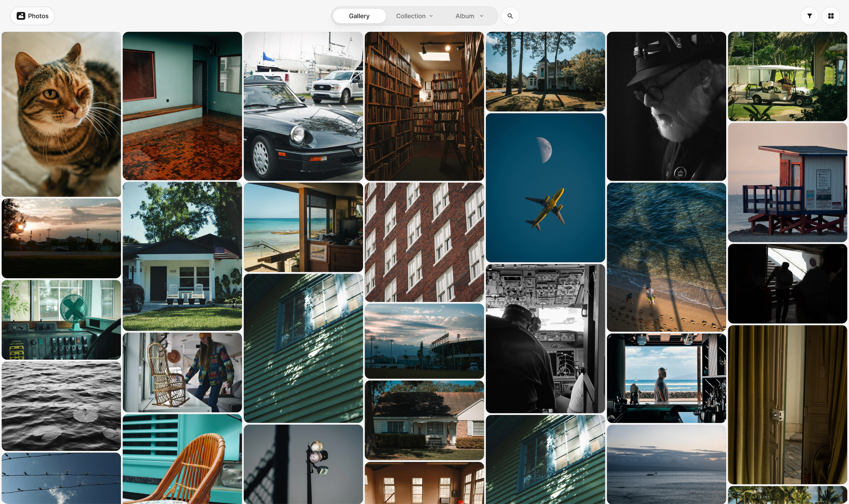Open the wicker chair by teal truck photo
The width and height of the screenshot is (849, 504).
(182, 459)
